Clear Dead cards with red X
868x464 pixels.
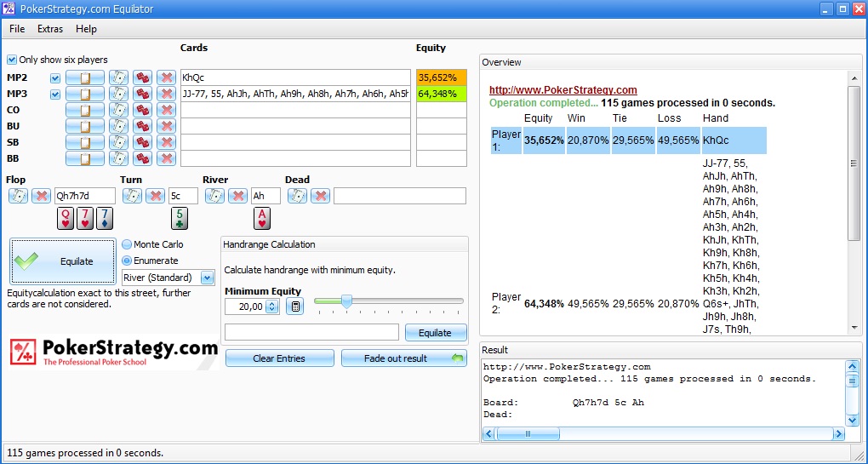320,196
